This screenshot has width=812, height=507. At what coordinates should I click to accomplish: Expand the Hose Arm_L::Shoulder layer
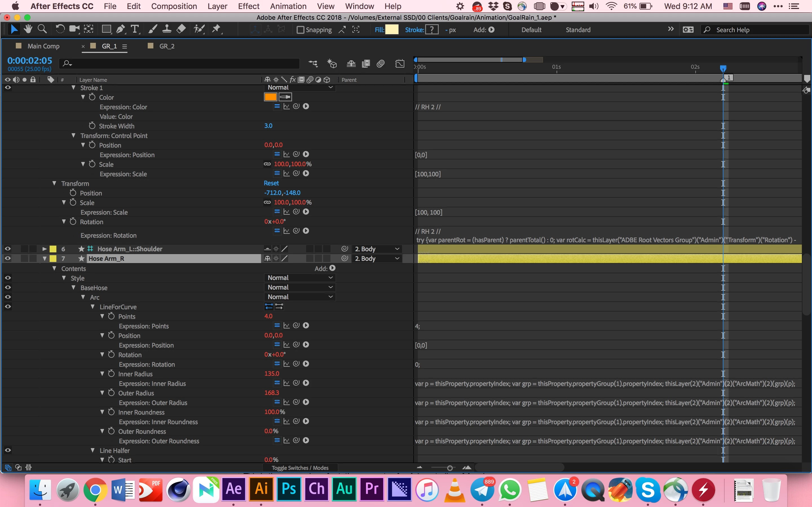point(44,249)
